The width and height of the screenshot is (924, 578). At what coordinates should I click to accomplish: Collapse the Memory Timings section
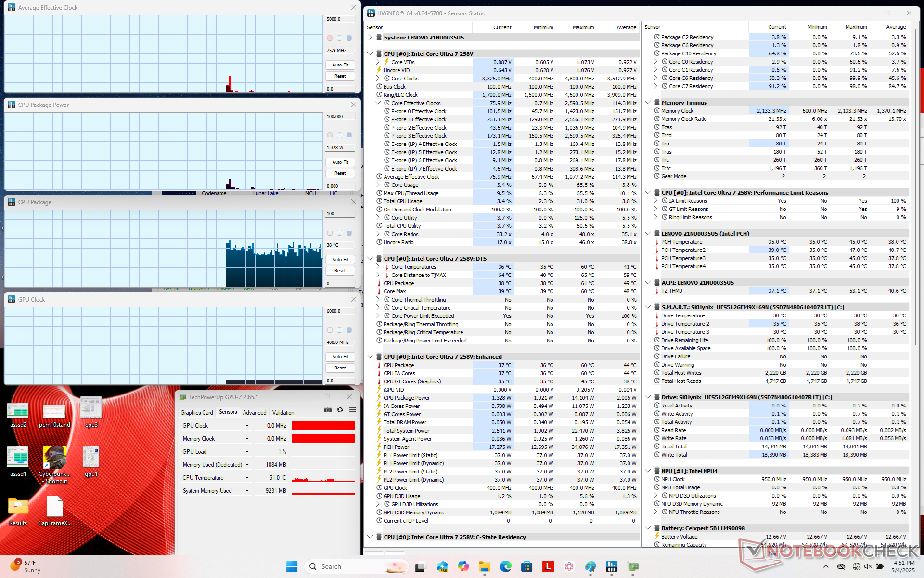648,103
